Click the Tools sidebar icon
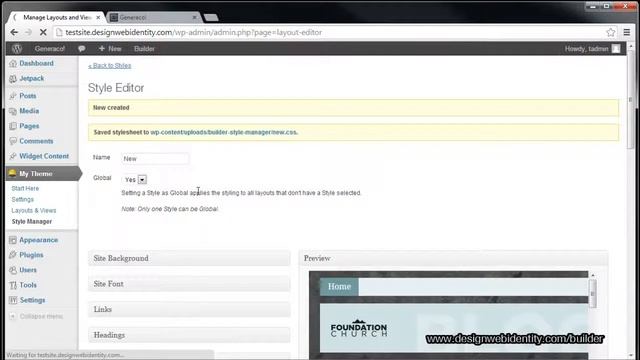The height and width of the screenshot is (360, 640). (13, 285)
